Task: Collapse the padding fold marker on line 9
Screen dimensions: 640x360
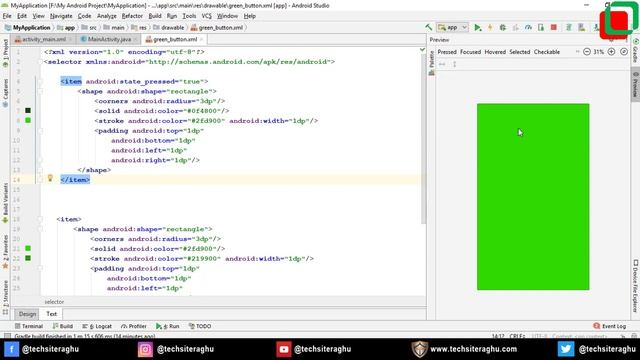Action: 40,131
